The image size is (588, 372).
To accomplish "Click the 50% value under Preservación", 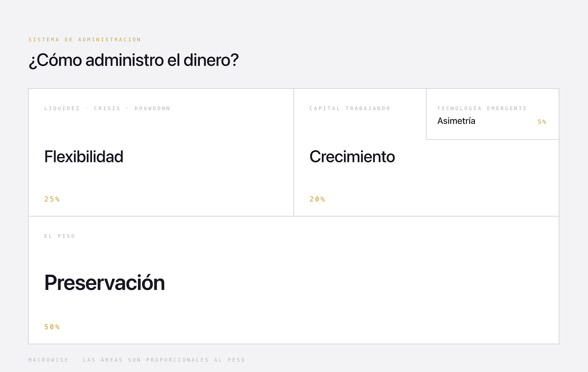I will [x=52, y=327].
